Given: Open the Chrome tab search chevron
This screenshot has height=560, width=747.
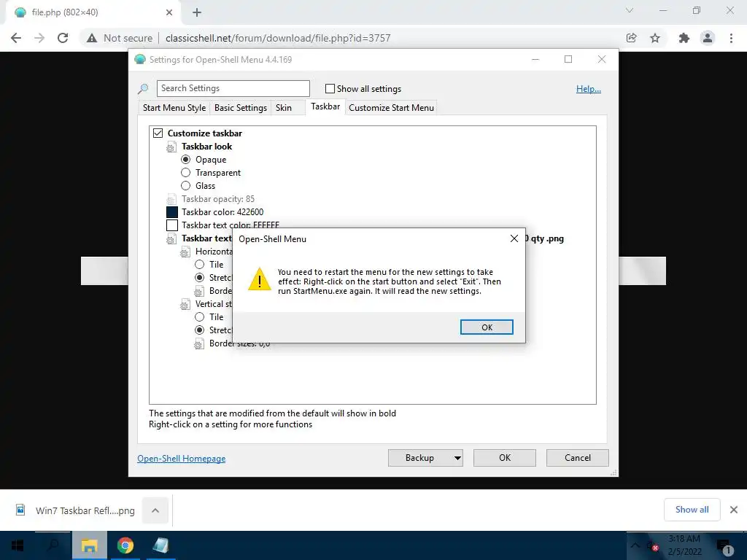Looking at the screenshot, I should click(630, 10).
